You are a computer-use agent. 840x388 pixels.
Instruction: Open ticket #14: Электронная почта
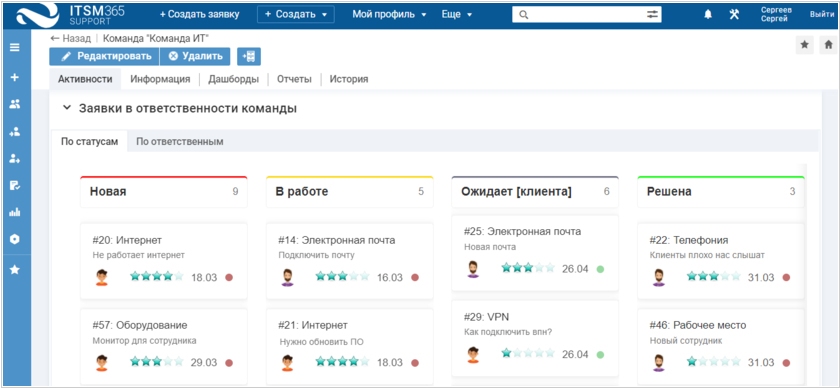[336, 240]
